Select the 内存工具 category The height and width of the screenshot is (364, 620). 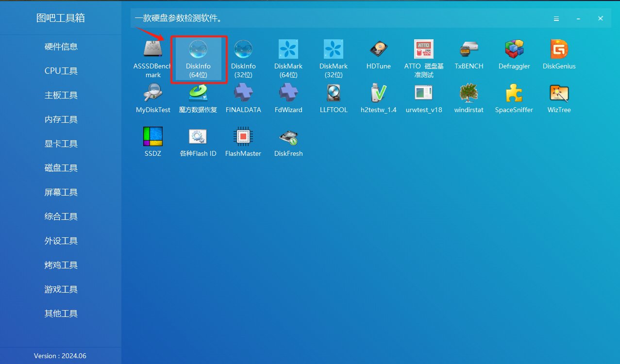click(61, 119)
